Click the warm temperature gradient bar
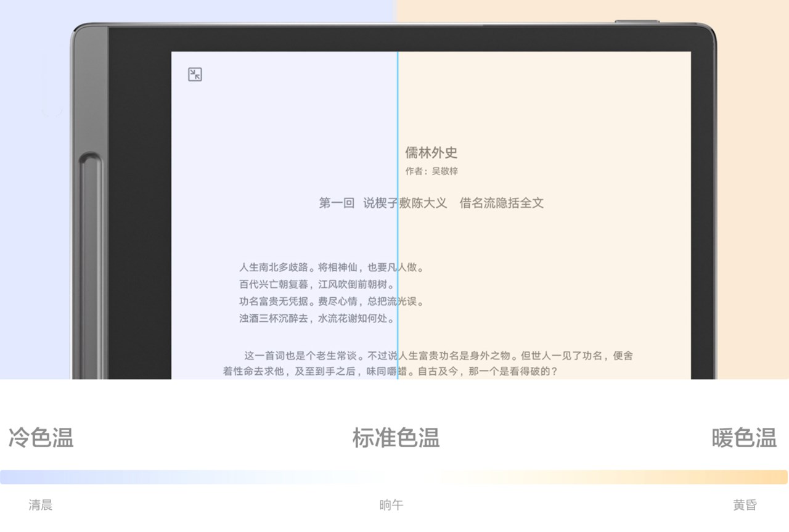This screenshot has height=532, width=789. click(616, 475)
